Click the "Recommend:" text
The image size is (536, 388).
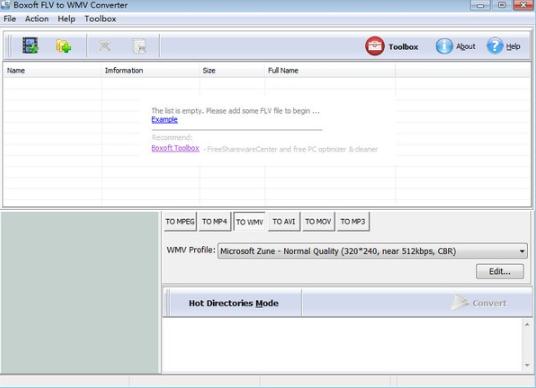click(172, 137)
